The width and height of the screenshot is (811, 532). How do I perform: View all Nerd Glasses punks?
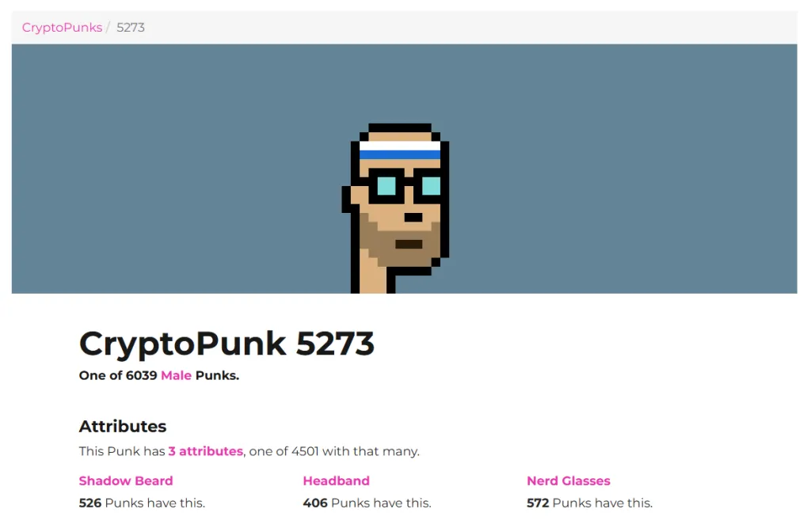(x=569, y=481)
